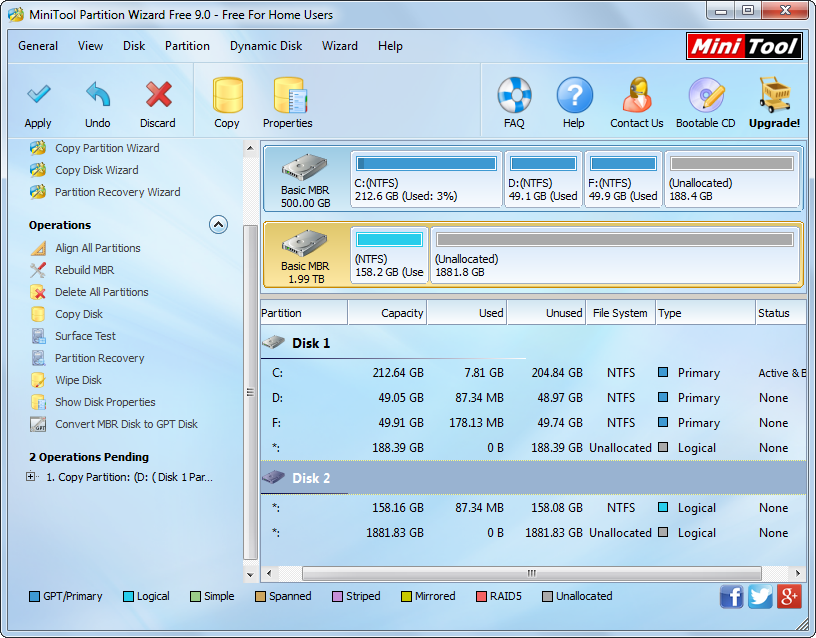Image resolution: width=816 pixels, height=638 pixels.
Task: Sort by Unused column header
Action: point(546,313)
